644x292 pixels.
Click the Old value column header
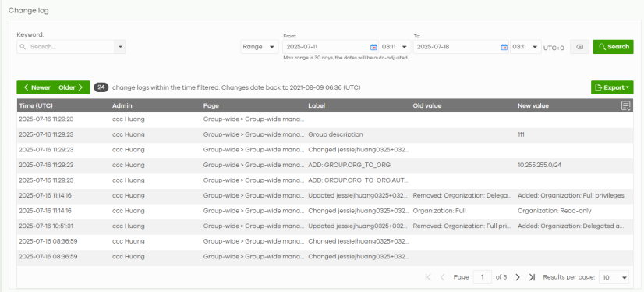(x=427, y=105)
